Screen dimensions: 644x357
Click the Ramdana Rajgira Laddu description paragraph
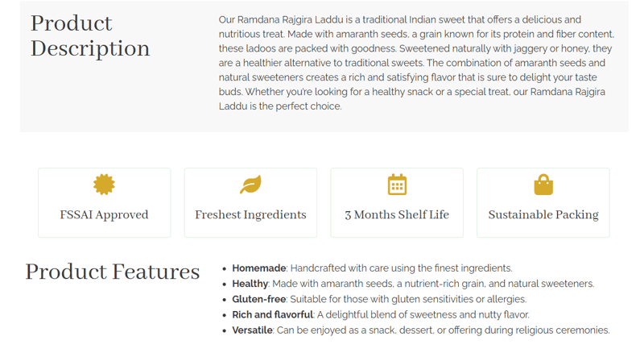tap(416, 63)
